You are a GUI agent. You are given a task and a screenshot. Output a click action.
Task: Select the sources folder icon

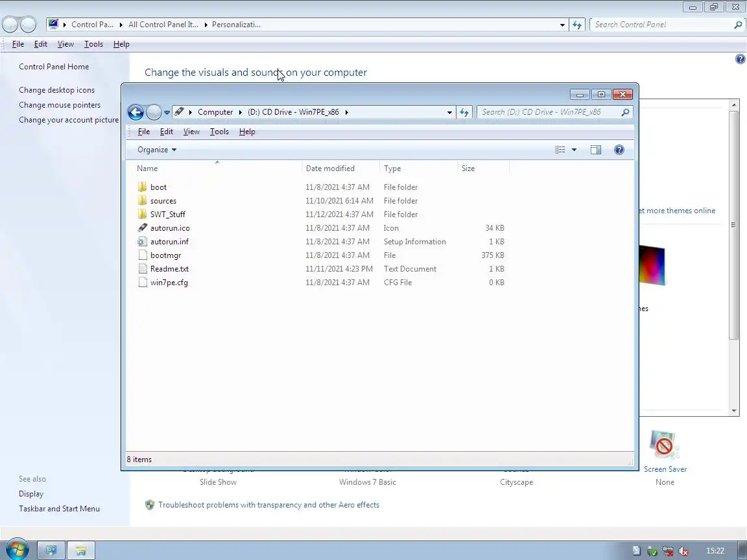pos(142,200)
